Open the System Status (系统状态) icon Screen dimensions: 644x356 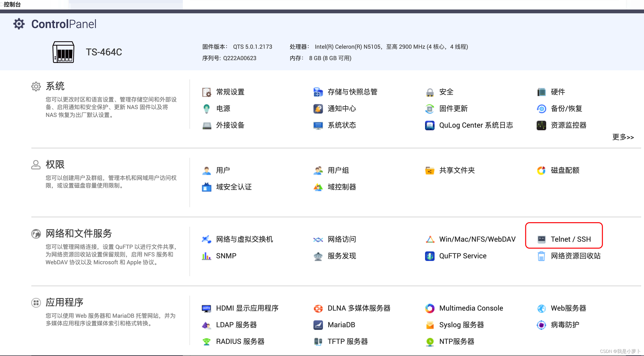(318, 125)
